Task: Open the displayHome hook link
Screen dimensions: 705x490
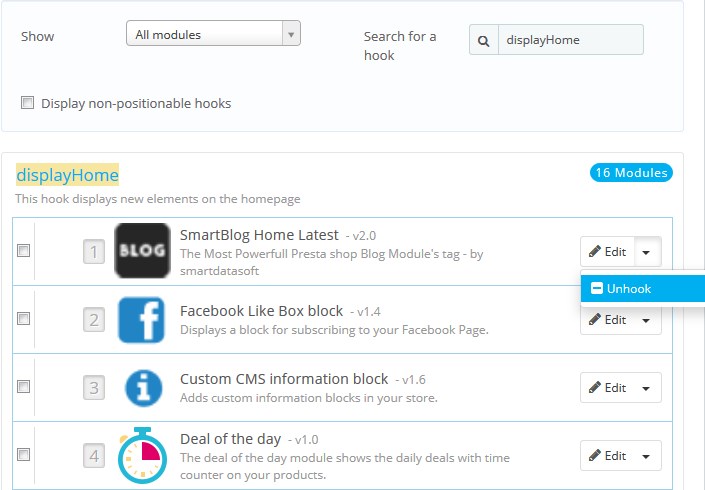Action: click(67, 175)
